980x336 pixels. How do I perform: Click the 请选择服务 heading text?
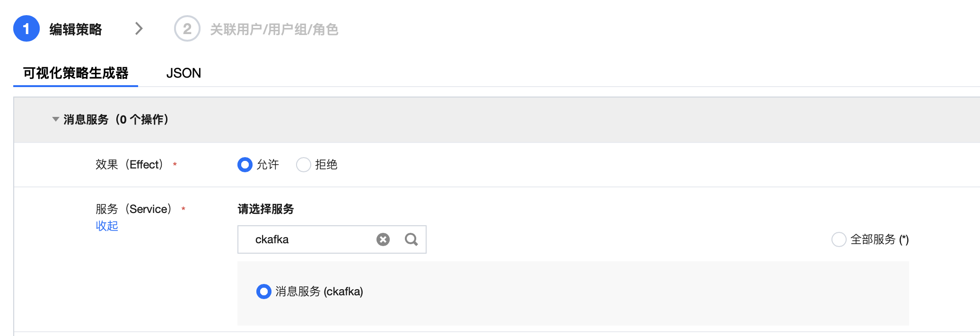[x=266, y=209]
